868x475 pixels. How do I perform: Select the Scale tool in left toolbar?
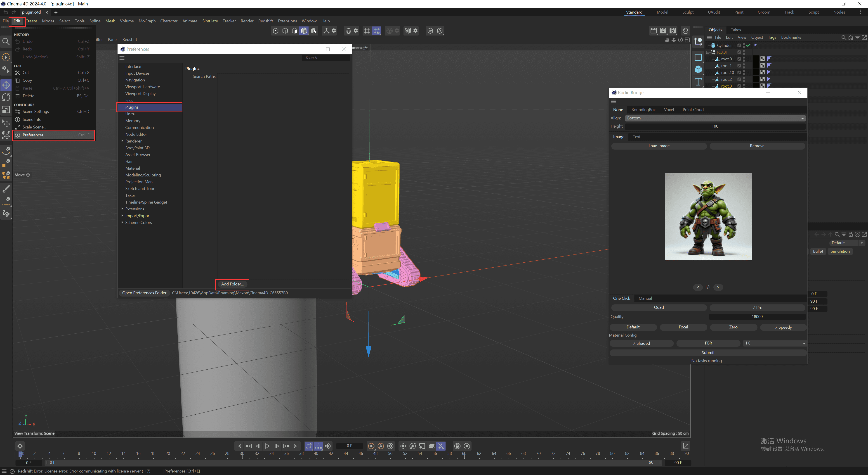click(x=6, y=110)
